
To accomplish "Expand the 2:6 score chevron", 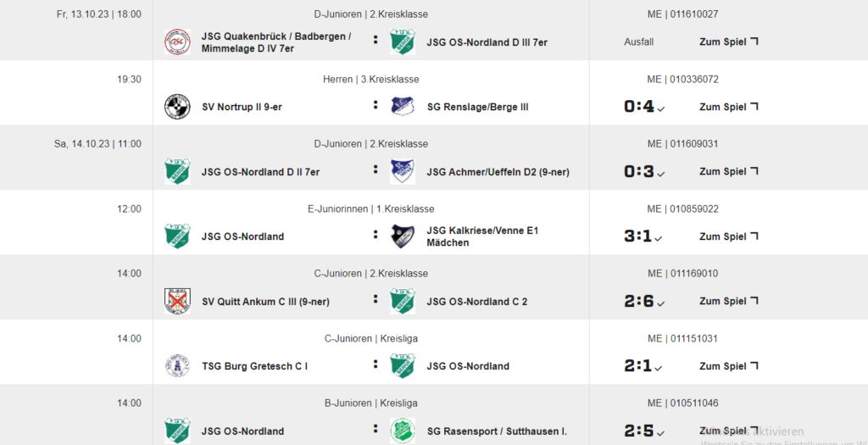I will coord(660,303).
